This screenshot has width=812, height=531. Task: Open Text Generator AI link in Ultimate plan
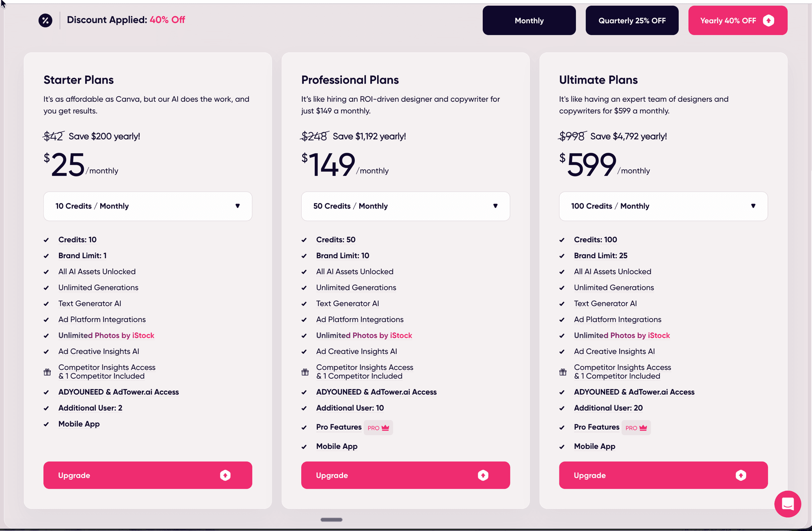(x=605, y=303)
